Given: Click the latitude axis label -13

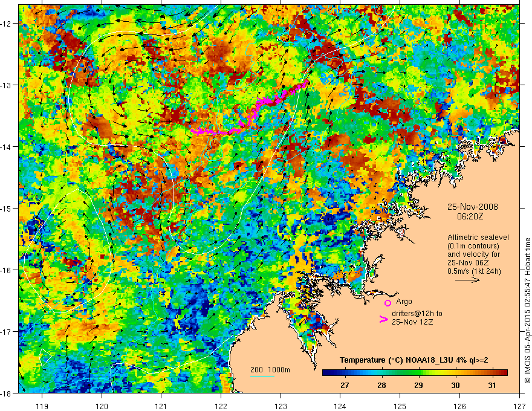Looking at the screenshot, I should pyautogui.click(x=7, y=85).
